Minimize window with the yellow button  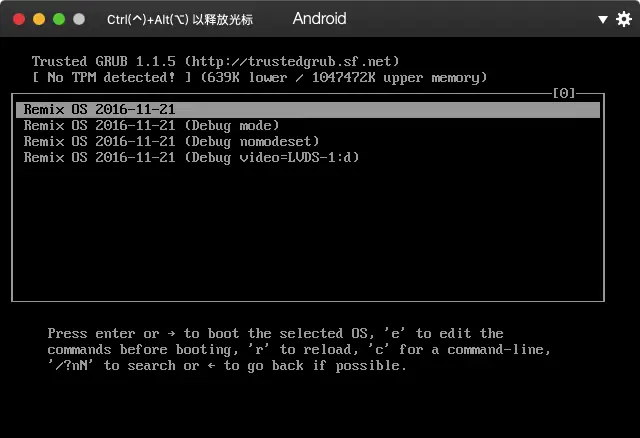(x=39, y=19)
